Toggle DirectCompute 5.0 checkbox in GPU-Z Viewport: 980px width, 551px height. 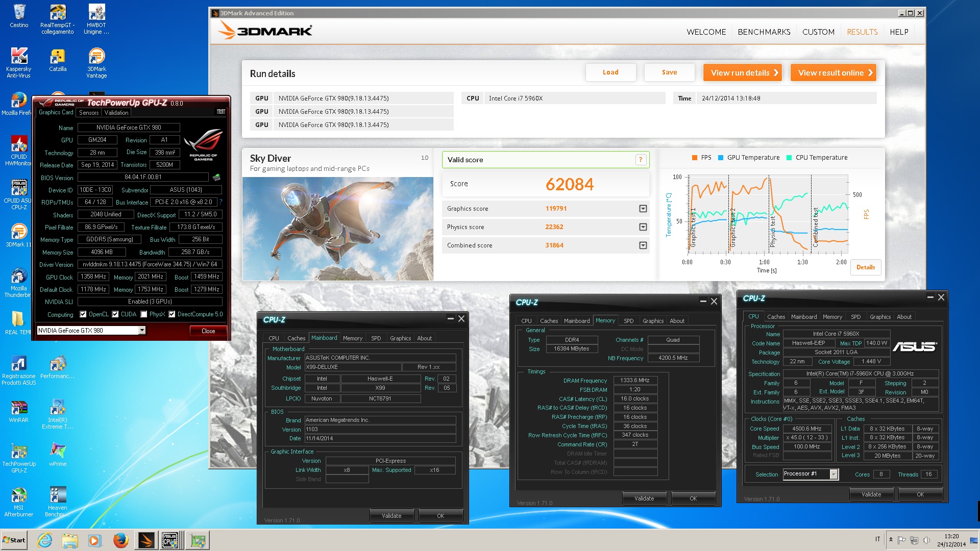tap(172, 314)
